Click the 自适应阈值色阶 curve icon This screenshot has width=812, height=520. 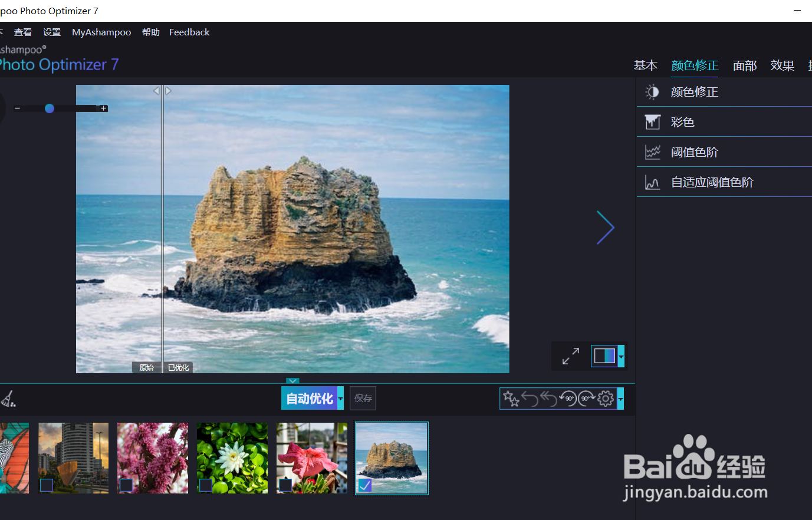(652, 182)
